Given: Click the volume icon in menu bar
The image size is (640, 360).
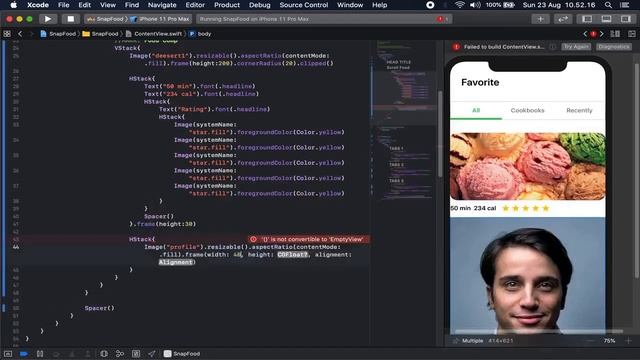Looking at the screenshot, I should click(x=475, y=5).
